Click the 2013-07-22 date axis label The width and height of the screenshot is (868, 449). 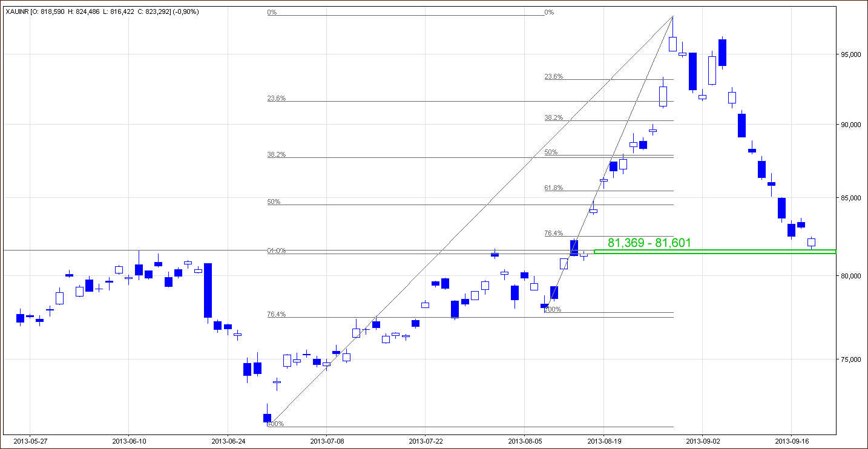(x=426, y=441)
